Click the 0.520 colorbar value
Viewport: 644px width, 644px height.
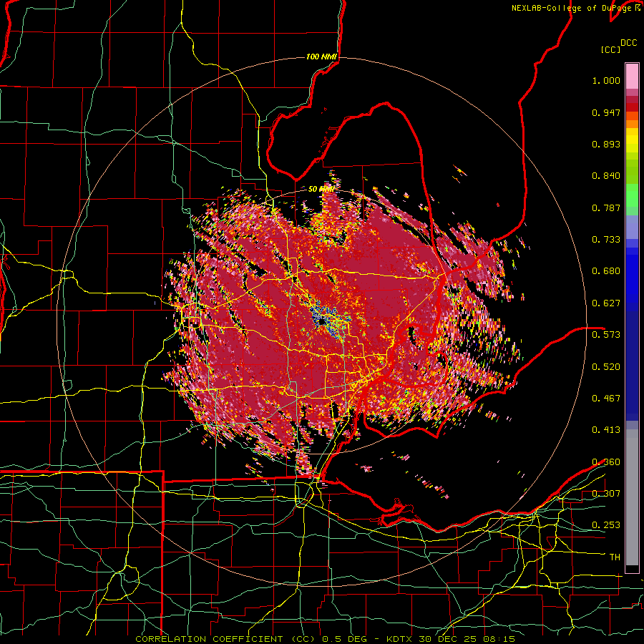606,367
